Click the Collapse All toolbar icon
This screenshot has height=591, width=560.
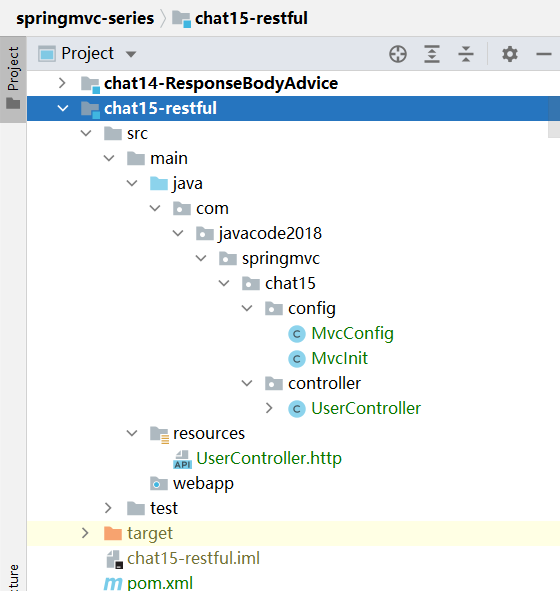click(x=466, y=54)
